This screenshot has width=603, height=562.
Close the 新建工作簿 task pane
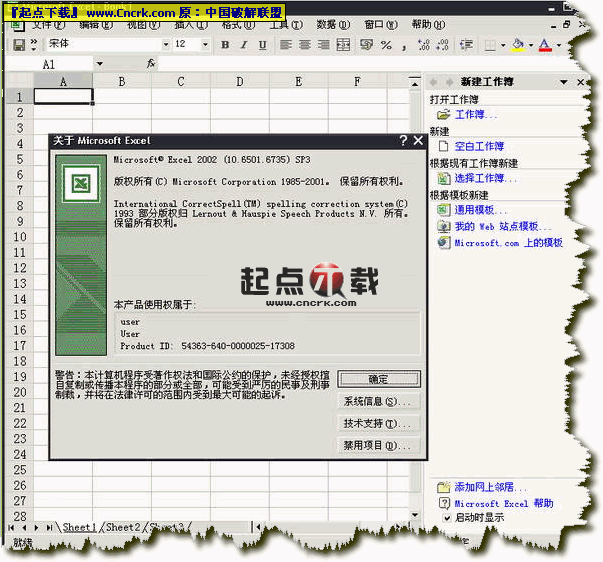click(580, 82)
